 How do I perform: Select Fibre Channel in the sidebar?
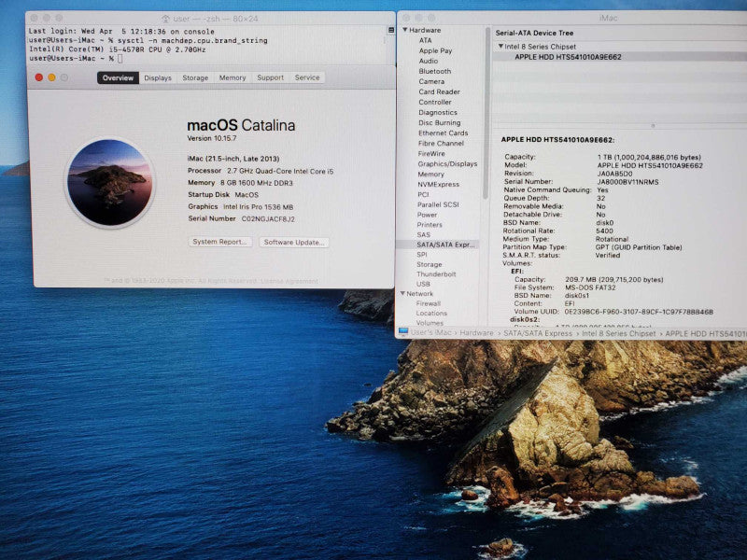click(x=441, y=143)
